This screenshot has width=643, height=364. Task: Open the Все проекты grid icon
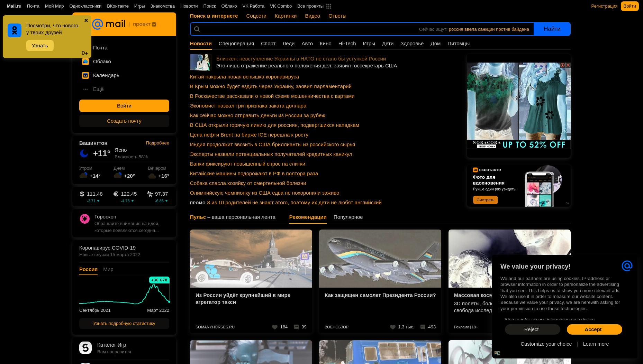coord(329,6)
